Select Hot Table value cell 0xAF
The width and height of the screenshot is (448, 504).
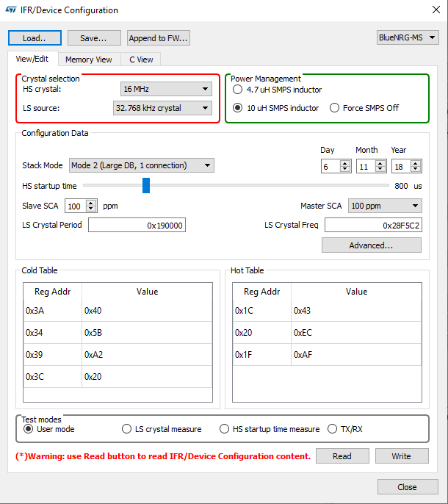pos(356,355)
